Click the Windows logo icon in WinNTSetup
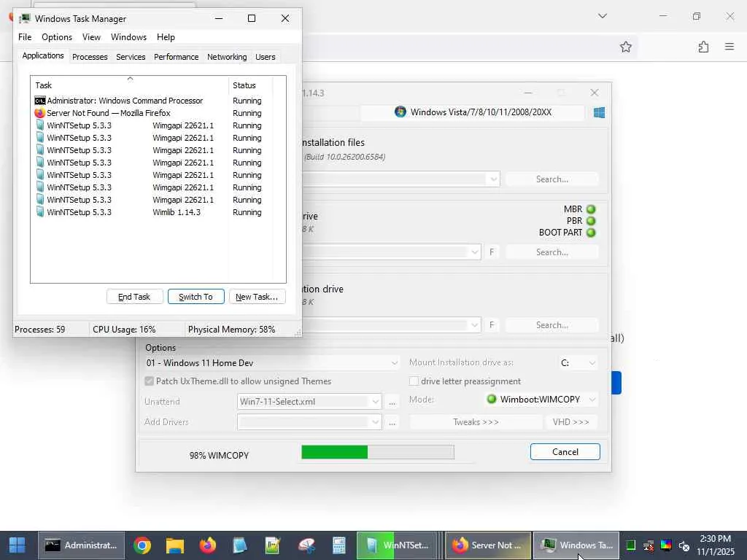Image resolution: width=747 pixels, height=560 pixels. click(600, 112)
